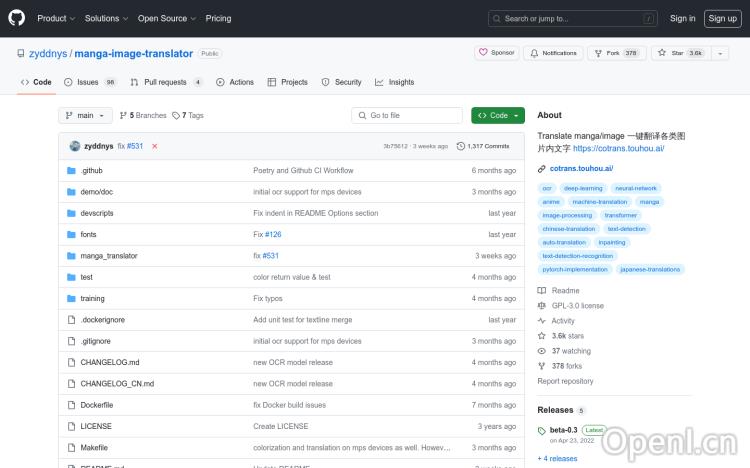The height and width of the screenshot is (468, 750).
Task: Switch to the Pull requests tab
Action: pos(166,82)
